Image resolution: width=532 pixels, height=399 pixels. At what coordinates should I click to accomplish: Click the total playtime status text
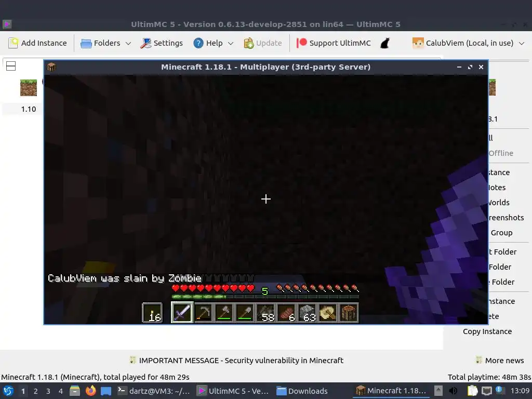pyautogui.click(x=489, y=377)
